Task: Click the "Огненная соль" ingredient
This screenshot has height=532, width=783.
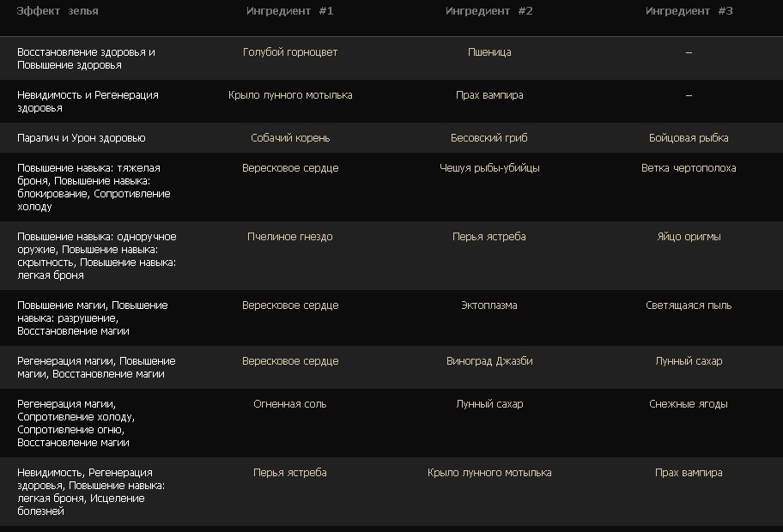Action: point(290,404)
